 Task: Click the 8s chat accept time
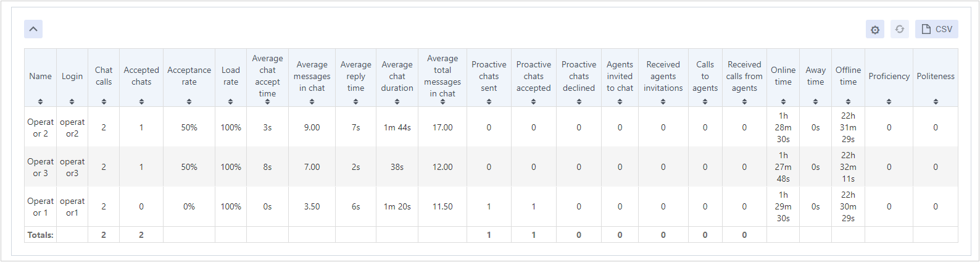(267, 167)
